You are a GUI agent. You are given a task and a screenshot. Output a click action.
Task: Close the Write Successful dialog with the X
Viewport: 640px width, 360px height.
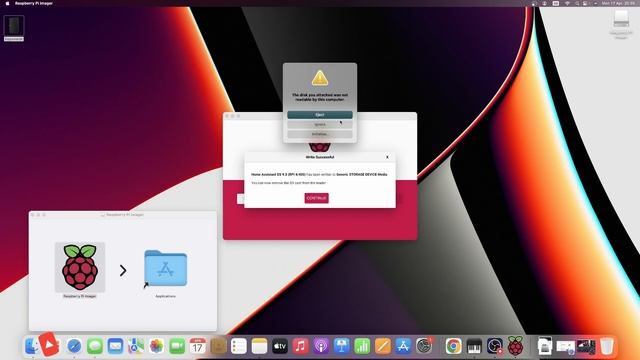[387, 157]
